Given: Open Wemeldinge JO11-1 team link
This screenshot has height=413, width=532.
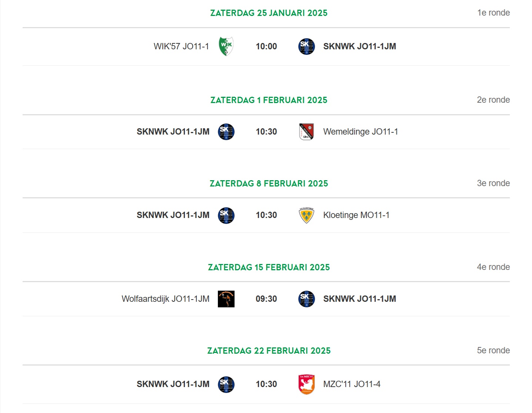Looking at the screenshot, I should (x=360, y=132).
